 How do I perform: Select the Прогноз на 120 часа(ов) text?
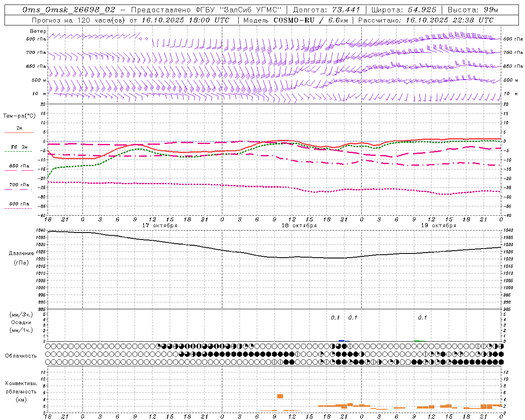tap(78, 20)
